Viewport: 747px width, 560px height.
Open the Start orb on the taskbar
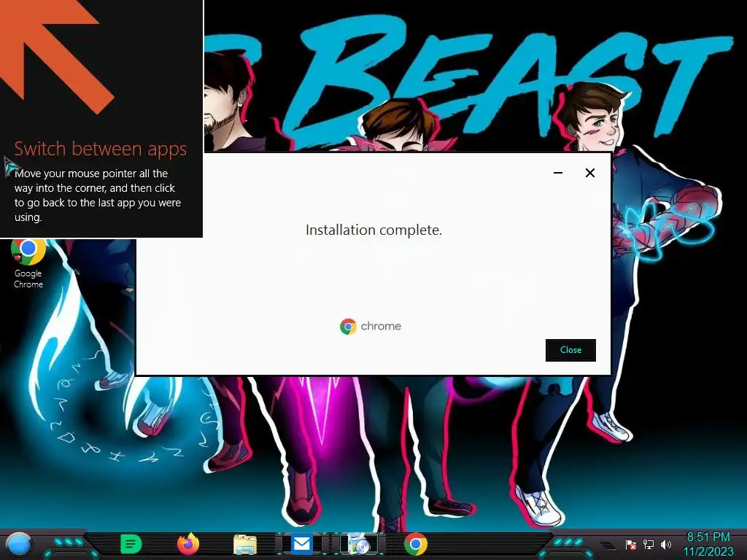click(19, 545)
